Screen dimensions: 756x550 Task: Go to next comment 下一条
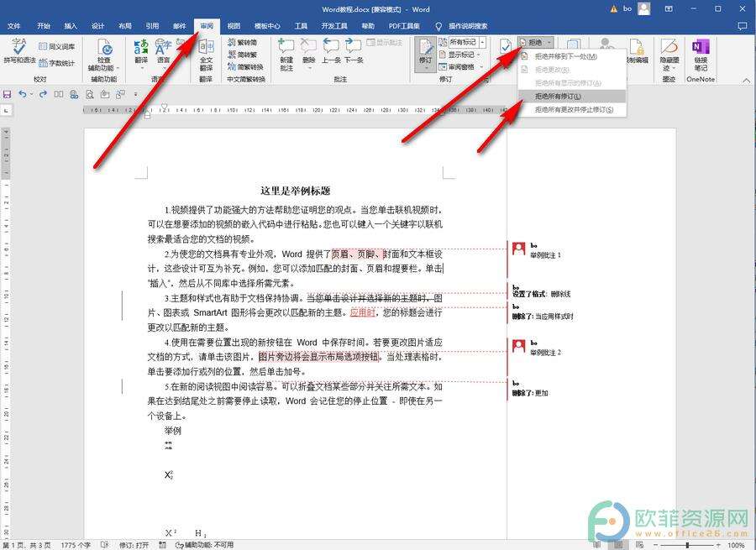[354, 51]
